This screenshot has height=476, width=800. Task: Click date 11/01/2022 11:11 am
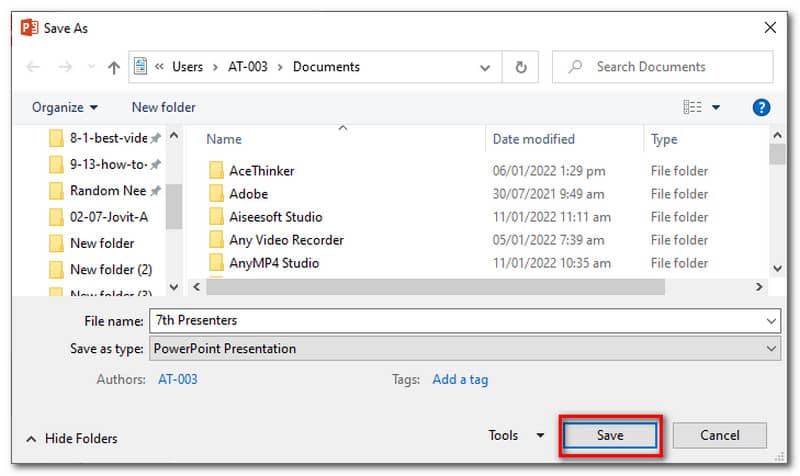[x=552, y=217]
